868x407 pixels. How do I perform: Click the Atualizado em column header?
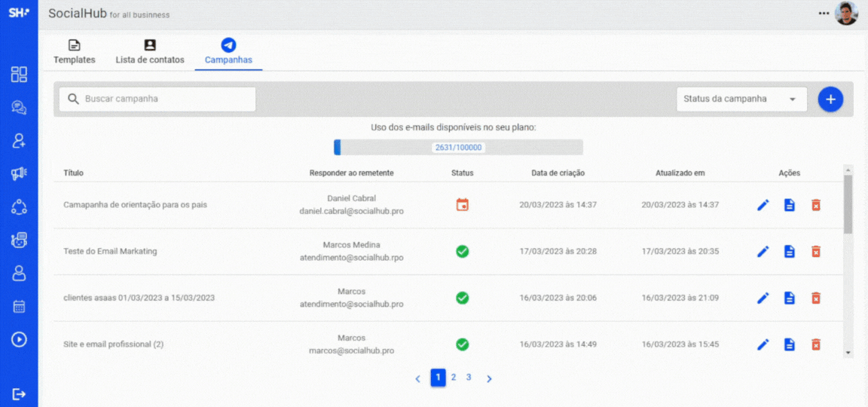[680, 173]
